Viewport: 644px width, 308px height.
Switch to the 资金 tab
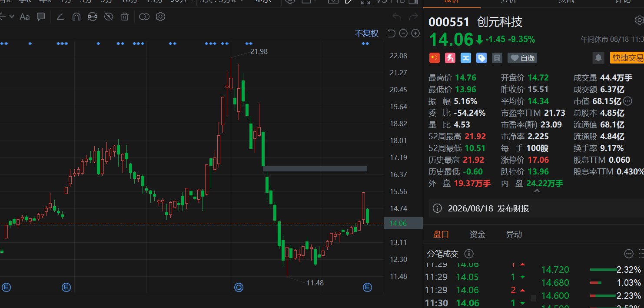(477, 234)
